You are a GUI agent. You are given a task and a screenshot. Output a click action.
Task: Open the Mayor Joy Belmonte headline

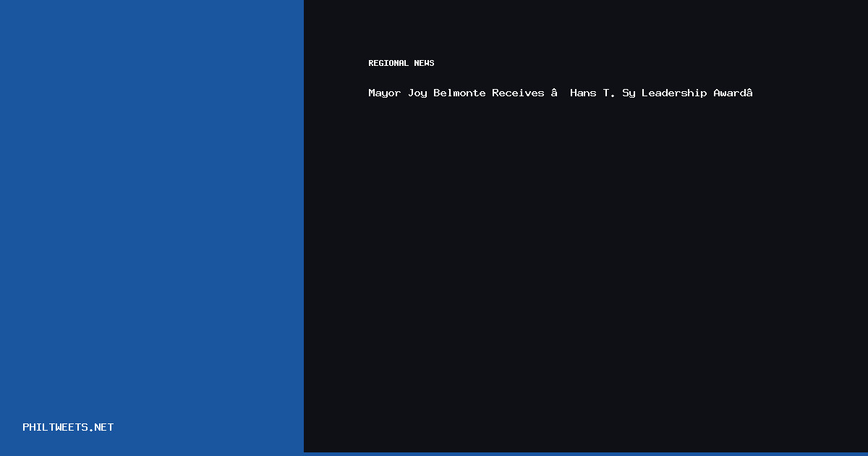tap(560, 93)
